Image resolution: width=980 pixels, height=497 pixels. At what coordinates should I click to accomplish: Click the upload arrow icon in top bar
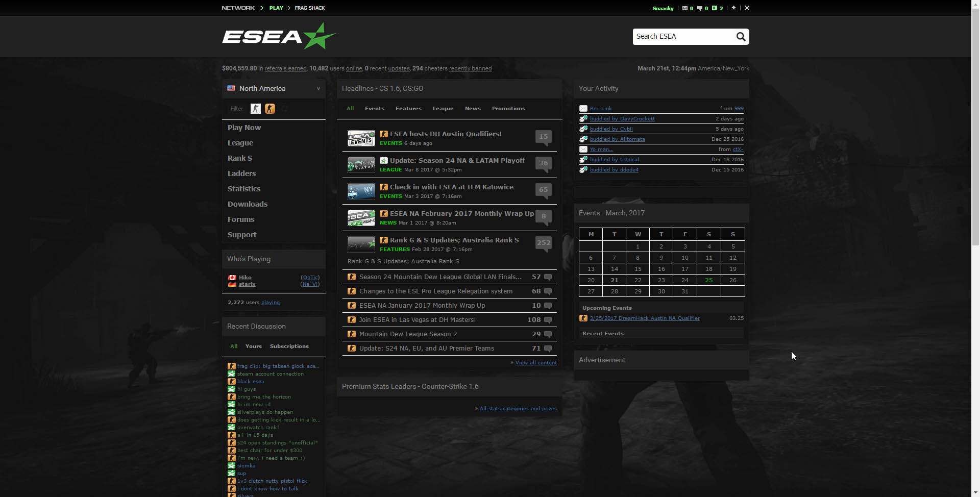tap(734, 8)
